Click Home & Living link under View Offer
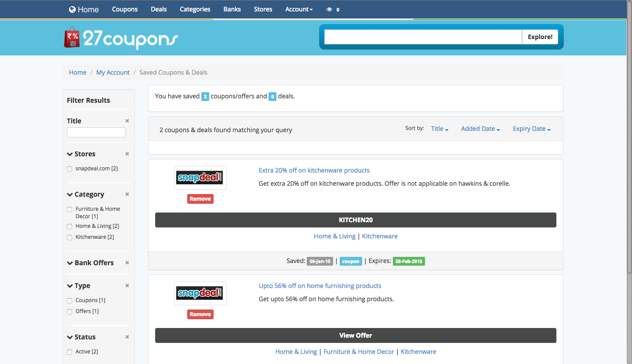 coord(296,352)
